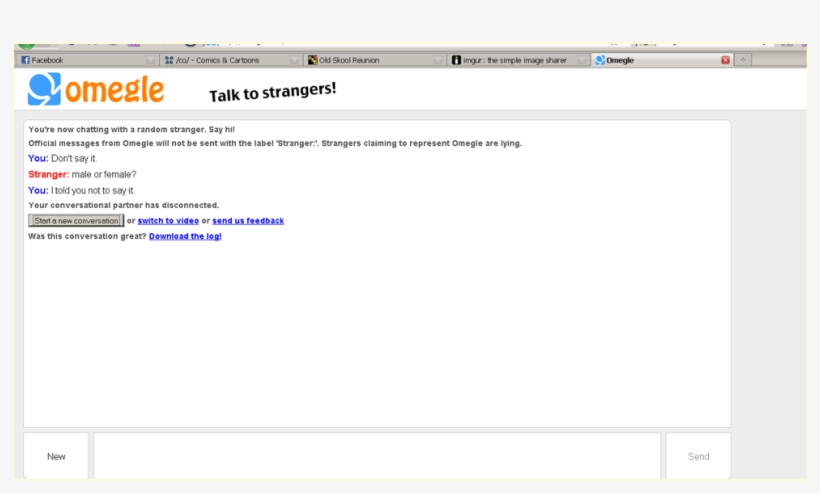Click the 'Don't say it.' message
820x493 pixels.
[74, 158]
